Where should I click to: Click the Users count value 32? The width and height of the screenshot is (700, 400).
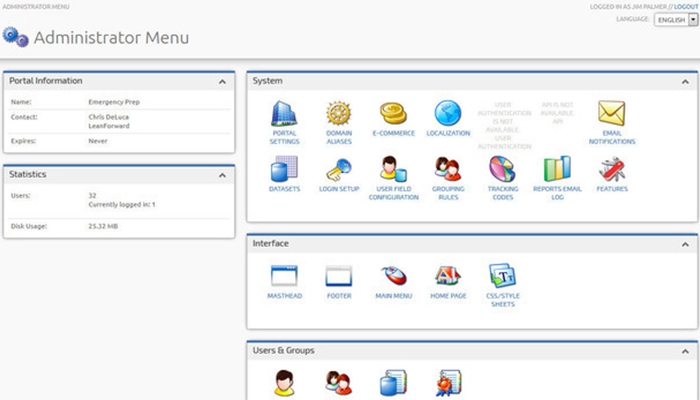click(92, 196)
